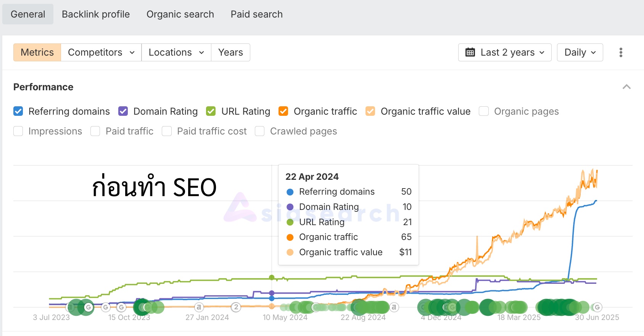
Task: Open the Competitors dropdown
Action: pyautogui.click(x=101, y=53)
